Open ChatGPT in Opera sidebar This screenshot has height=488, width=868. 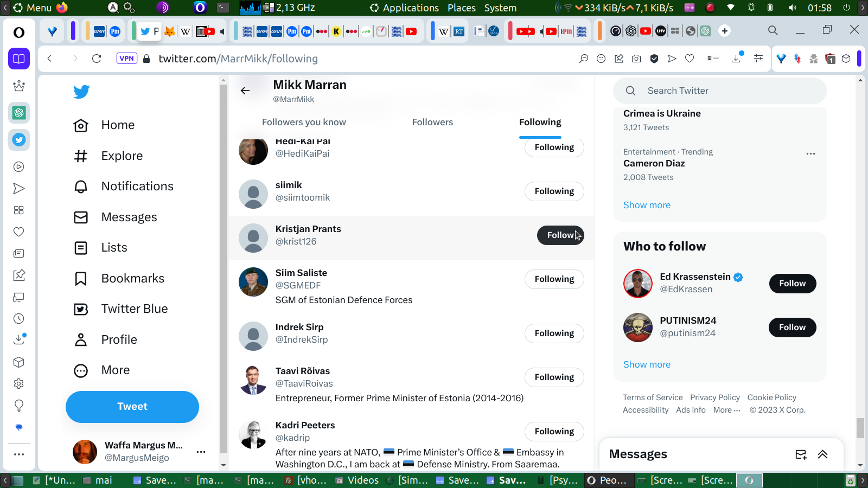19,113
